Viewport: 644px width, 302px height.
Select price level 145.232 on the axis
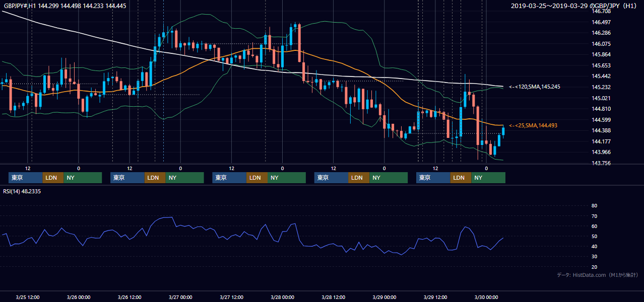point(601,87)
